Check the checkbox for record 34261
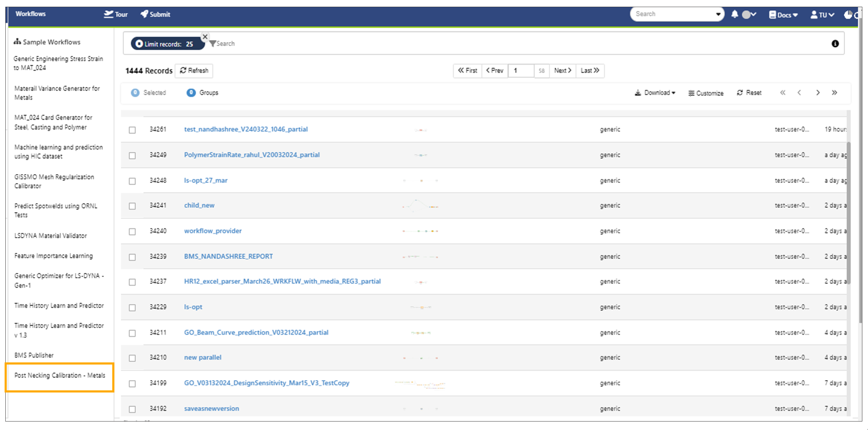The width and height of the screenshot is (868, 430). tap(132, 130)
